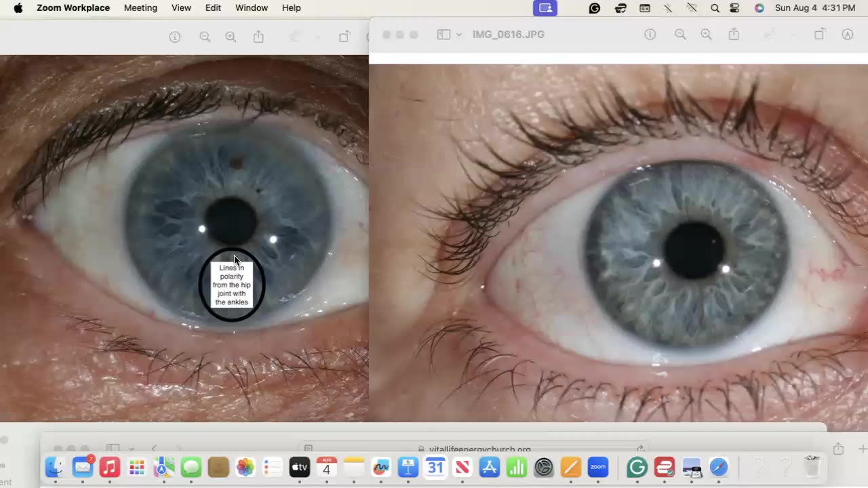868x488 pixels.
Task: Rotate IMG_0616.JPG
Action: (x=820, y=34)
